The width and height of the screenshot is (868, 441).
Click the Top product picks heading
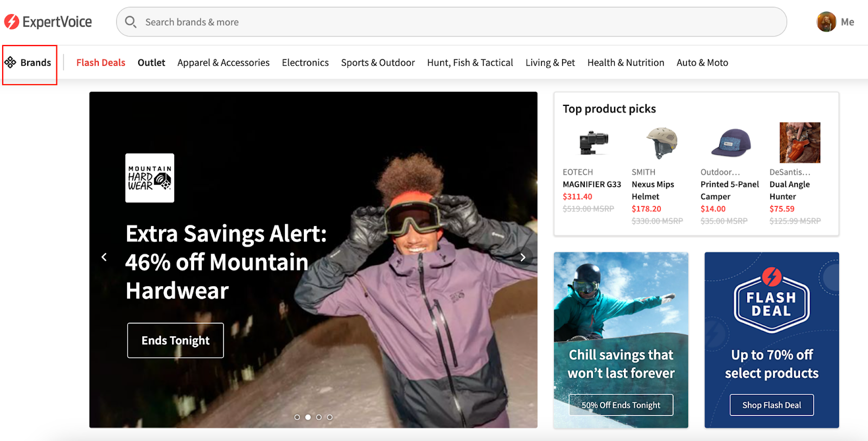pyautogui.click(x=609, y=109)
